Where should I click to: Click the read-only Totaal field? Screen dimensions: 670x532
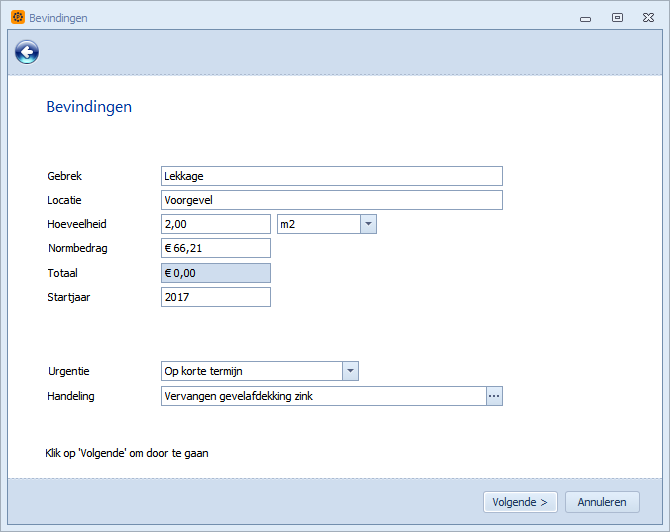click(215, 273)
